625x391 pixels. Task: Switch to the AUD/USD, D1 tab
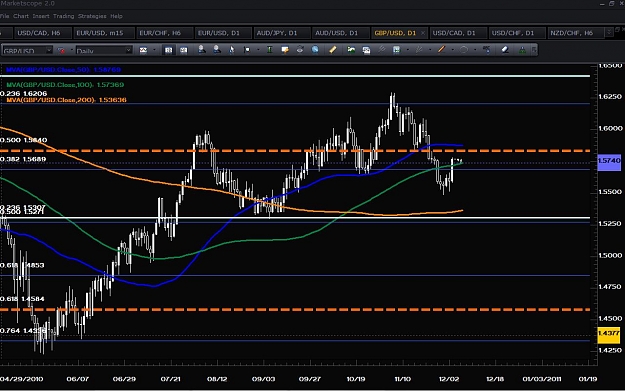(x=340, y=33)
